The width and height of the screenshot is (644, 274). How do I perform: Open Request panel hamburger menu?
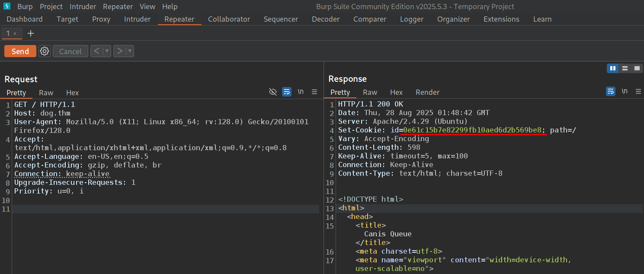tap(314, 92)
